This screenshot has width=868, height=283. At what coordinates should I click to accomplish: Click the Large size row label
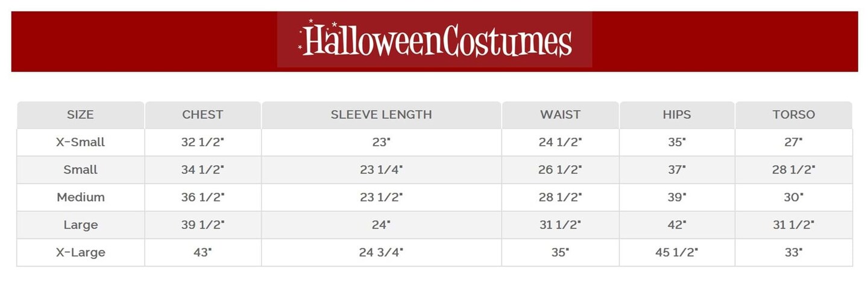click(x=80, y=225)
